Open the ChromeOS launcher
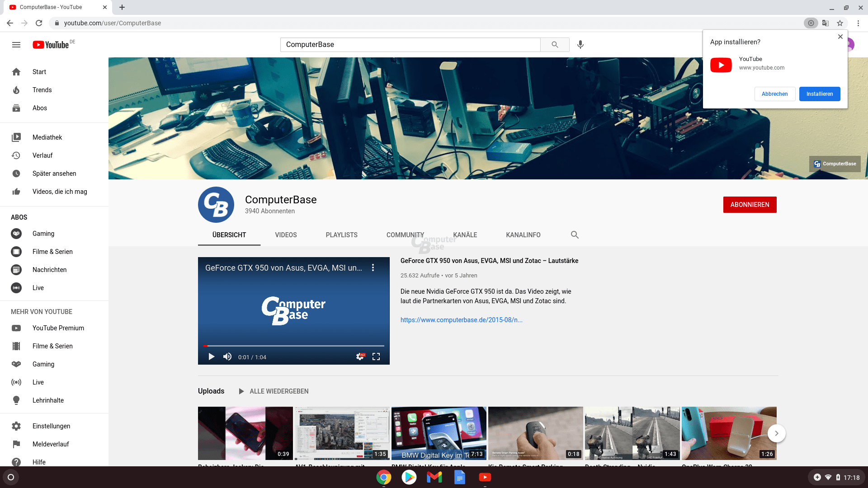 (11, 477)
